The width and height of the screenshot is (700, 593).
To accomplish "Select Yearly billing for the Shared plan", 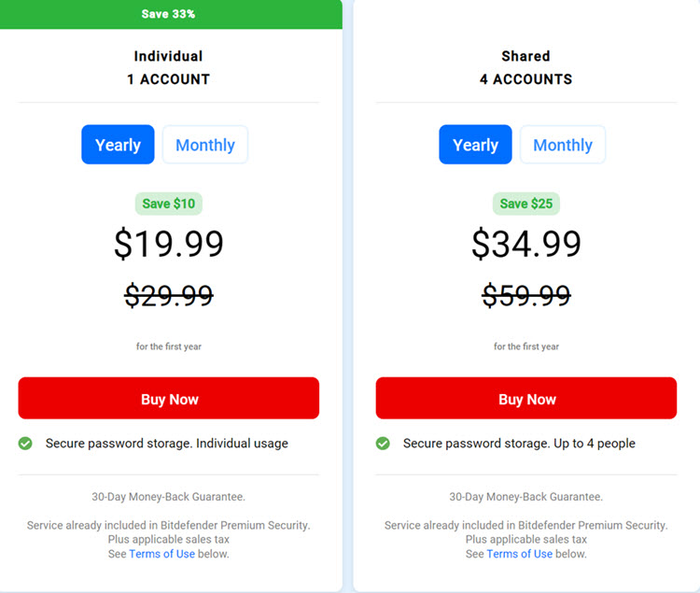I will [x=475, y=145].
